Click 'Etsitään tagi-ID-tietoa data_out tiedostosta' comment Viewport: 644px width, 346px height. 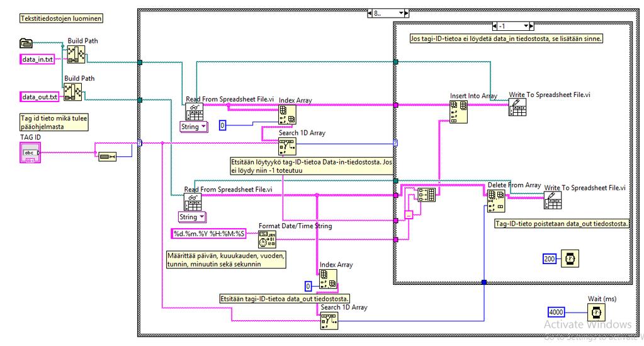(x=285, y=299)
